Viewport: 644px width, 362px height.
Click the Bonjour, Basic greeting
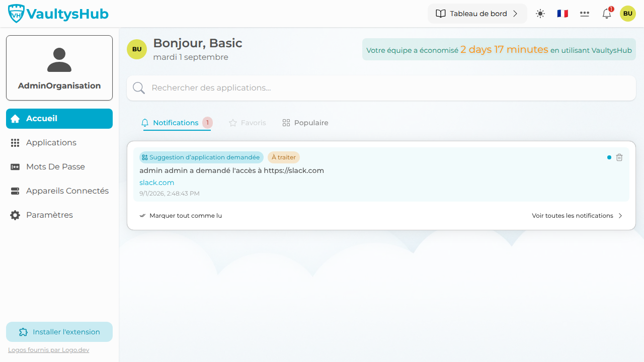[198, 43]
